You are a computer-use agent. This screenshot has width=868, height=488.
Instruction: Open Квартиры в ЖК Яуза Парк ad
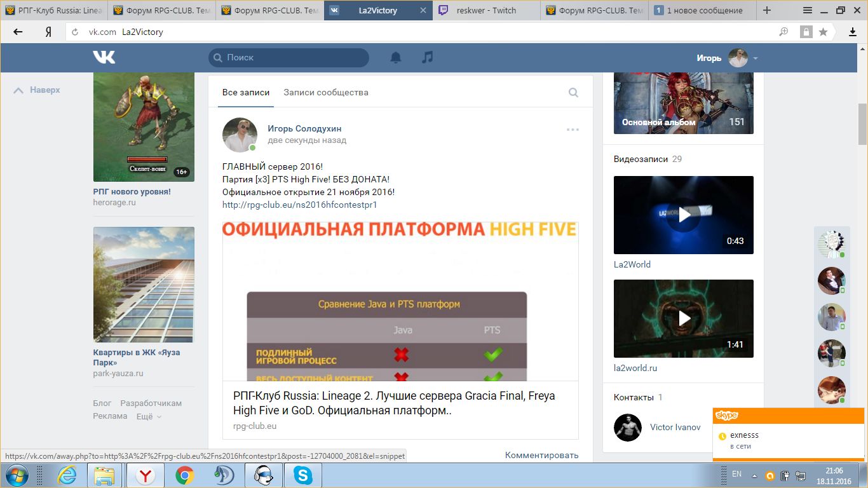[x=137, y=357]
